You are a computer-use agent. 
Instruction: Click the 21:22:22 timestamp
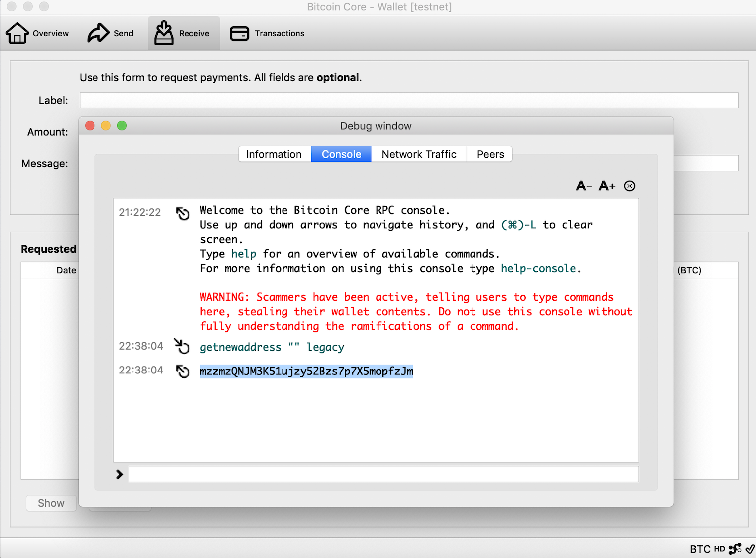[x=140, y=212]
